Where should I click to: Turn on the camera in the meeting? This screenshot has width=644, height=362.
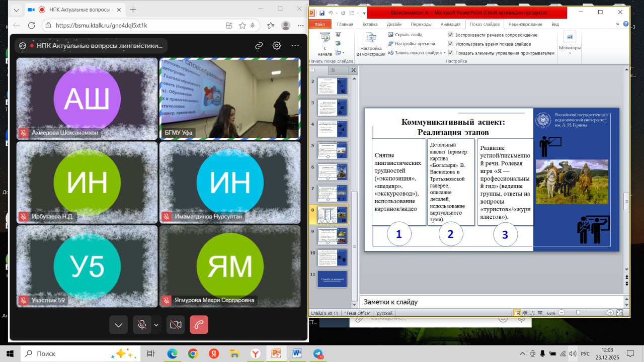click(x=176, y=325)
